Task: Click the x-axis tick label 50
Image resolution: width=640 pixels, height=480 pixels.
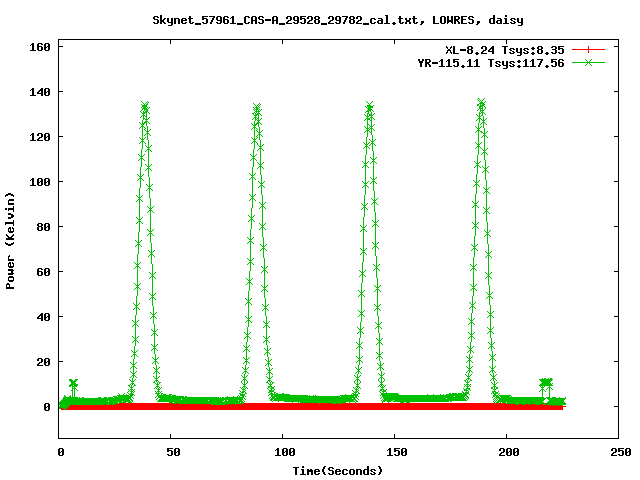Action: (173, 452)
